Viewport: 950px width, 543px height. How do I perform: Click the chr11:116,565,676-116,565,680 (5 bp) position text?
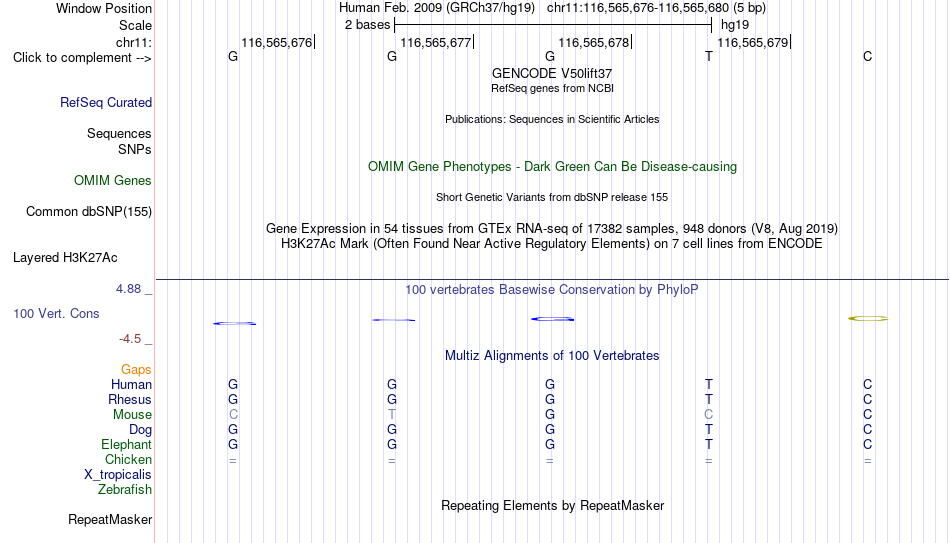(x=656, y=8)
